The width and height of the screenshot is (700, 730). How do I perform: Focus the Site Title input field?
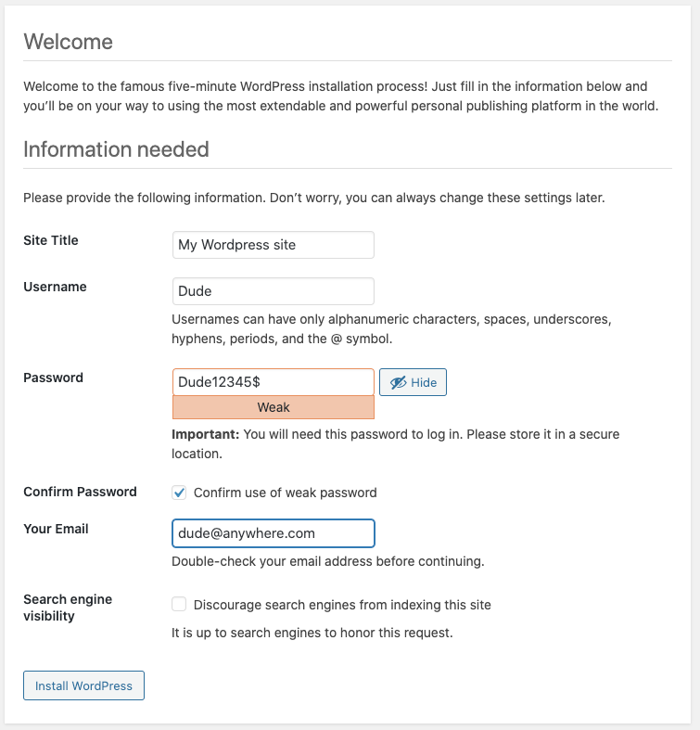click(x=274, y=245)
